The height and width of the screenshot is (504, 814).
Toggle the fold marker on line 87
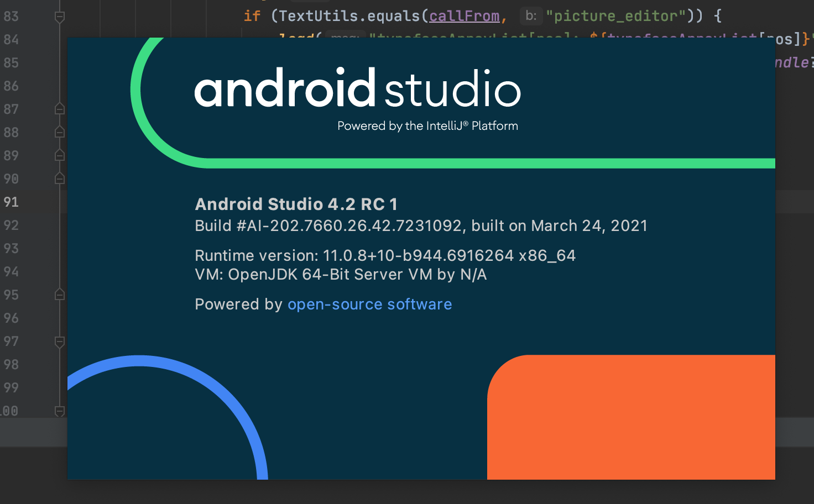[x=60, y=109]
